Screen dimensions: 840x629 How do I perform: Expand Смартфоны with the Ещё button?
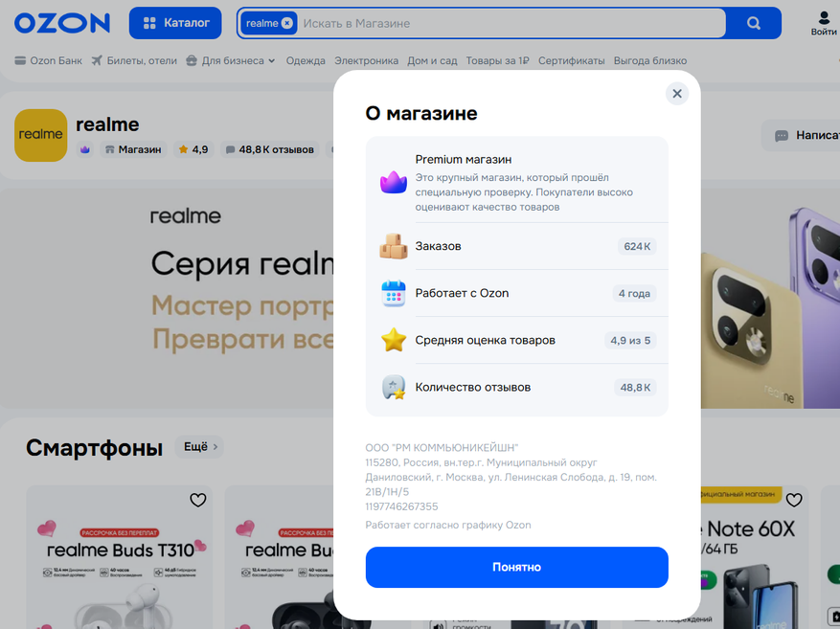coord(200,446)
